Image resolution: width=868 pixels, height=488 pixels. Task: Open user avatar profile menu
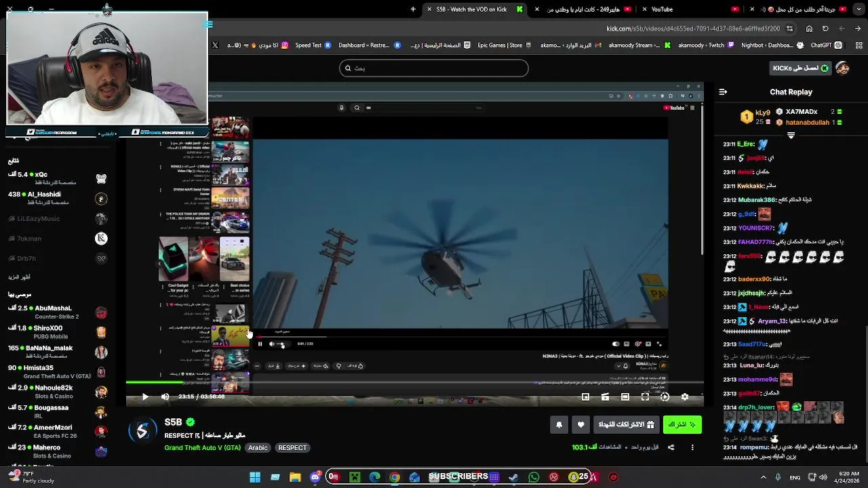pos(842,68)
